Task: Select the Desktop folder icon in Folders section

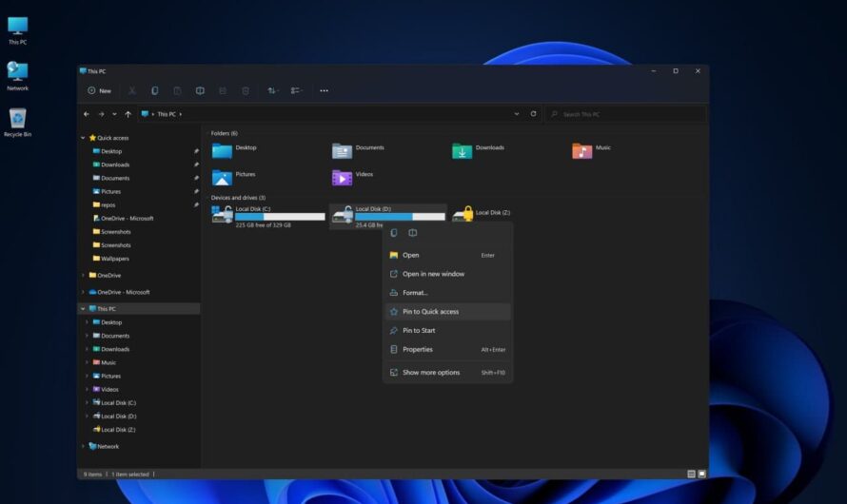Action: [222, 151]
